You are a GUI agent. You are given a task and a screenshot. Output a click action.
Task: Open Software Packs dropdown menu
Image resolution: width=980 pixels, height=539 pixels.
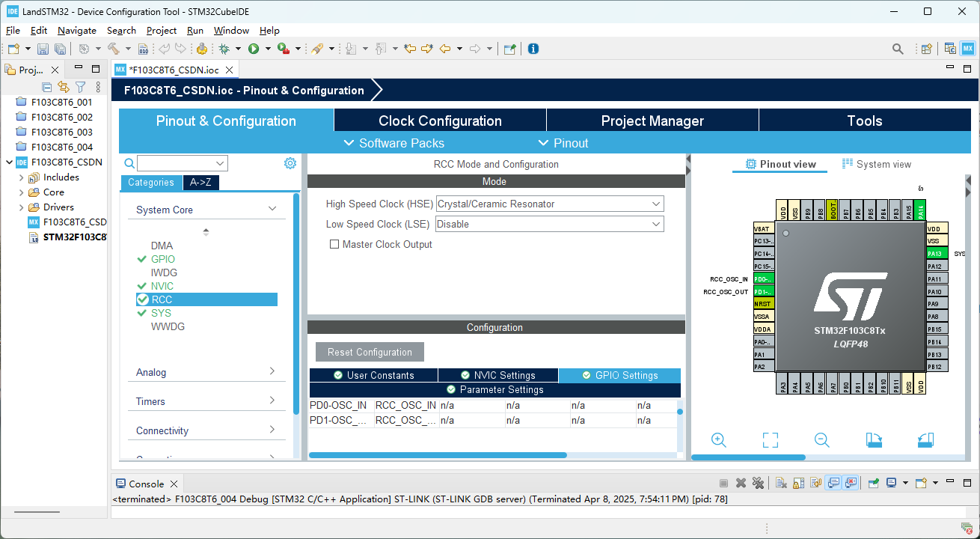click(x=393, y=143)
